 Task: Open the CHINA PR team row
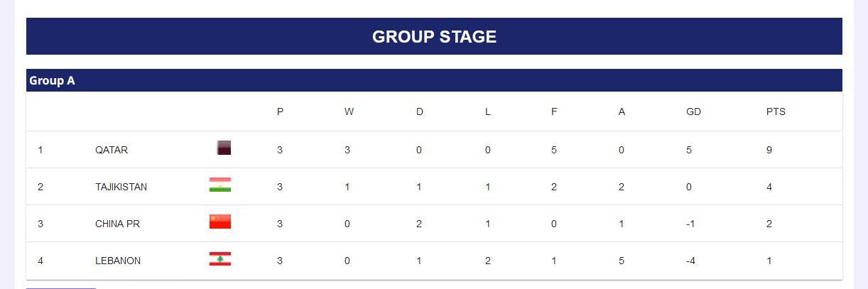coord(434,224)
